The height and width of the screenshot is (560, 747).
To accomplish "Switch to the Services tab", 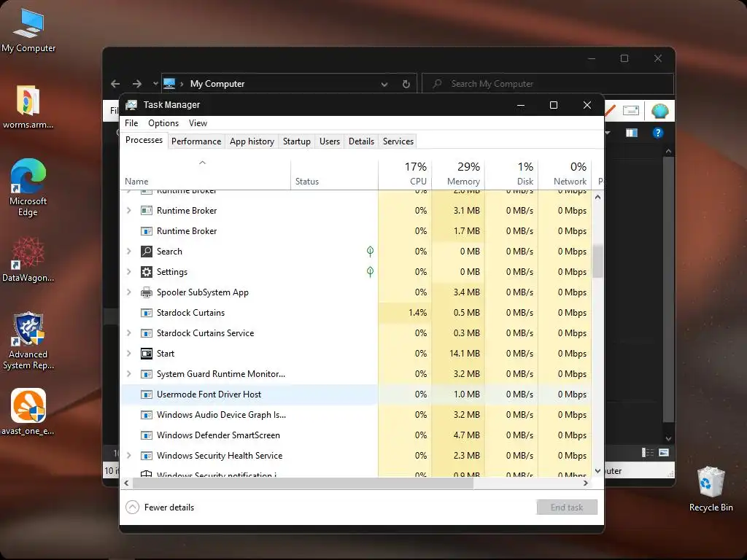I will 398,141.
